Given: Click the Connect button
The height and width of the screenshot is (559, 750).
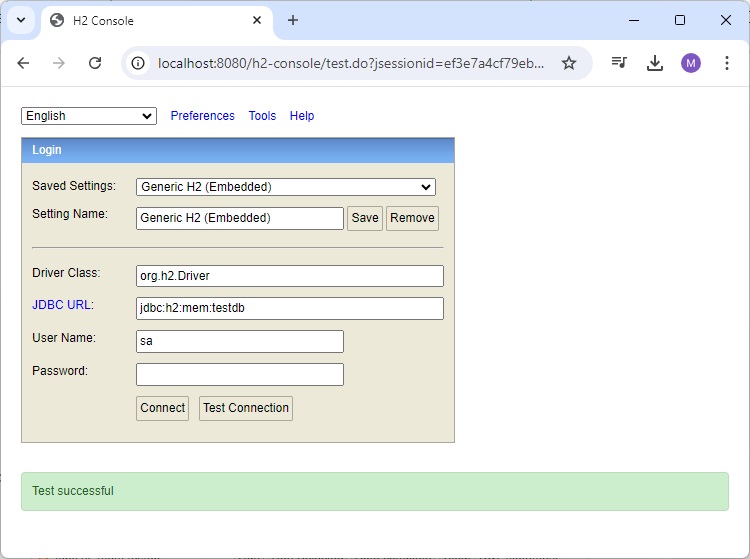Looking at the screenshot, I should pyautogui.click(x=163, y=408).
